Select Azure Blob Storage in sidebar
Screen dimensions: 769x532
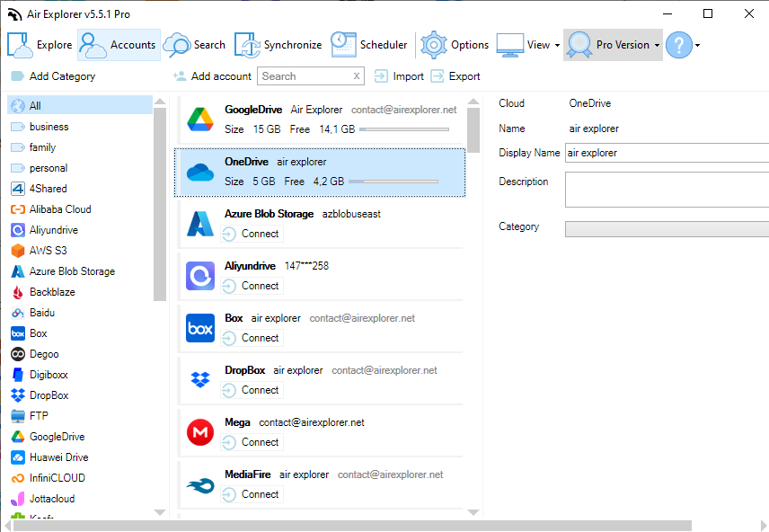[x=80, y=270]
